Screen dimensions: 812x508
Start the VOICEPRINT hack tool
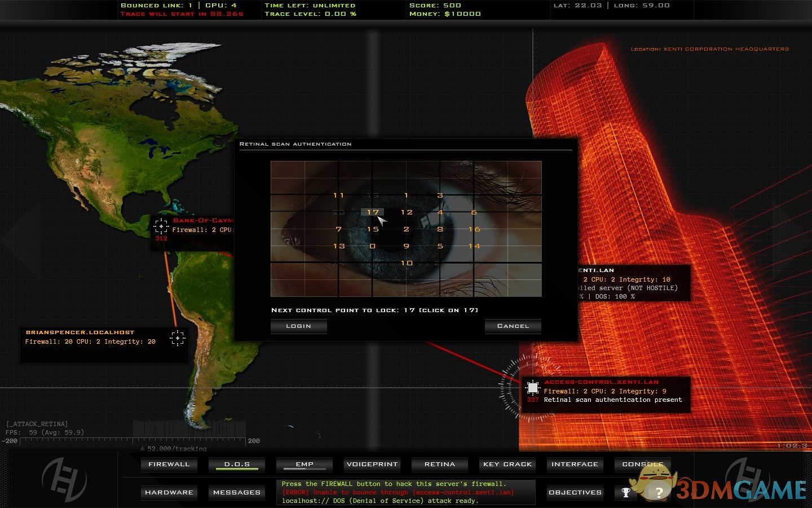click(372, 464)
